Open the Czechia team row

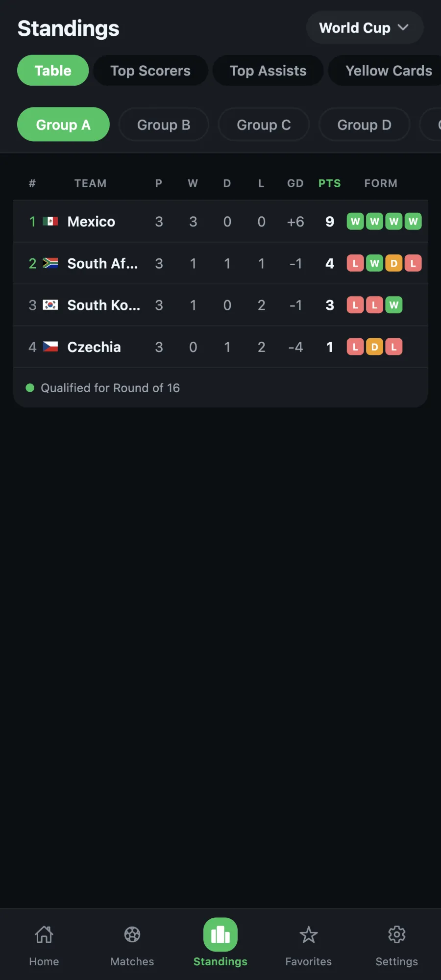pos(220,347)
